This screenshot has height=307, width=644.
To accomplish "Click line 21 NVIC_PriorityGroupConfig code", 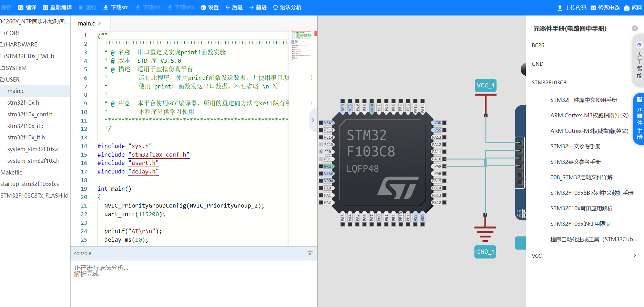I will coord(184,205).
